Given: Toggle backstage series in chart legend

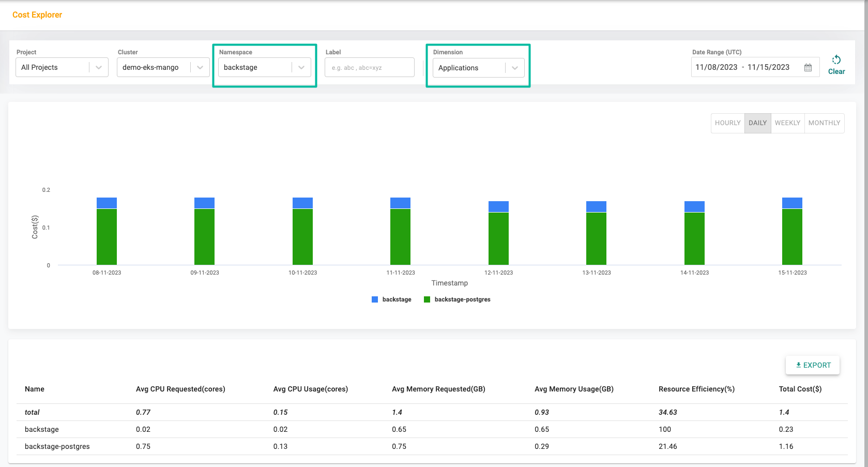Looking at the screenshot, I should point(391,299).
